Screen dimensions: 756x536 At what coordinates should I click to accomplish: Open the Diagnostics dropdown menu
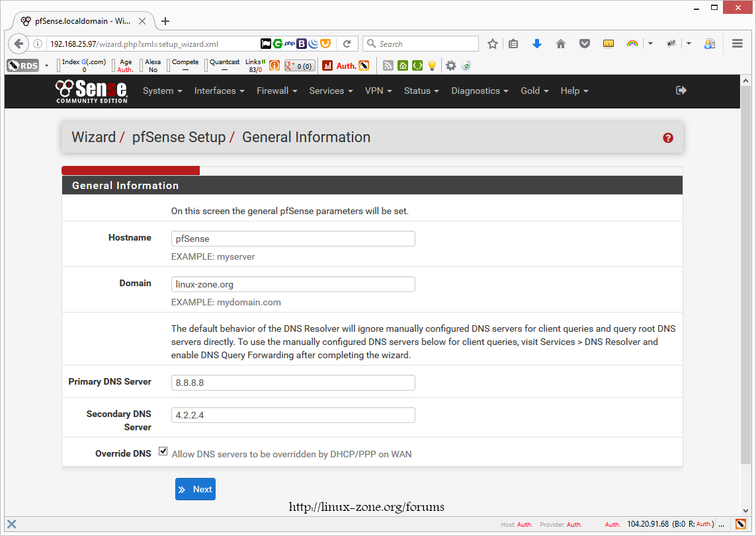(480, 91)
